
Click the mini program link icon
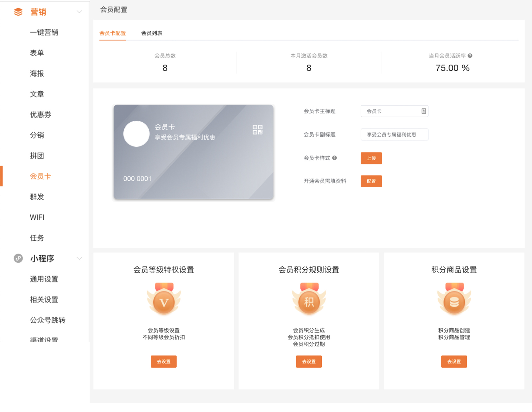tap(18, 258)
